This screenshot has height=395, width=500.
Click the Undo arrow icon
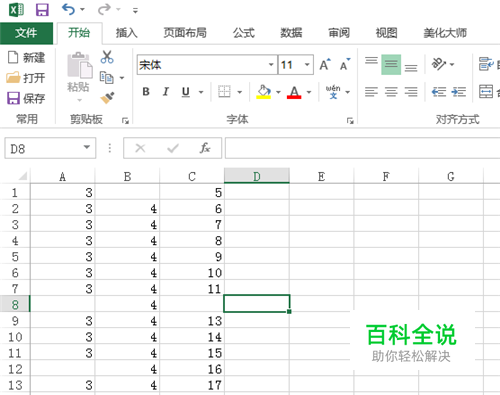point(68,9)
